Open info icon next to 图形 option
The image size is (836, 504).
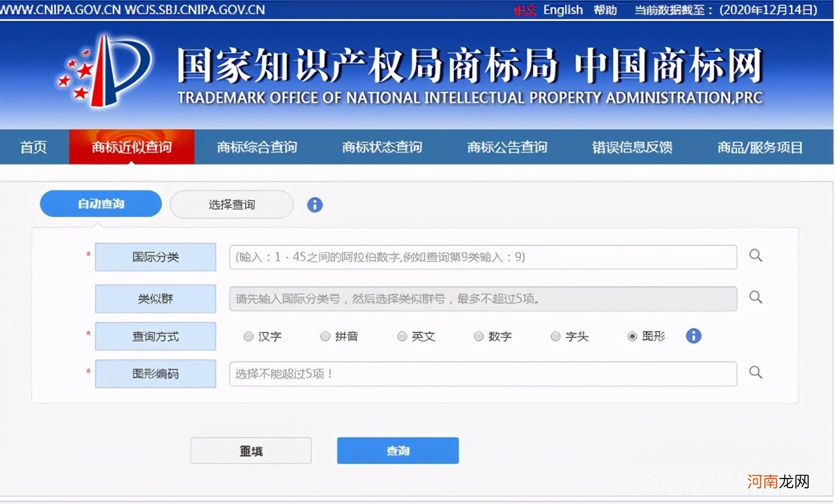pos(694,336)
